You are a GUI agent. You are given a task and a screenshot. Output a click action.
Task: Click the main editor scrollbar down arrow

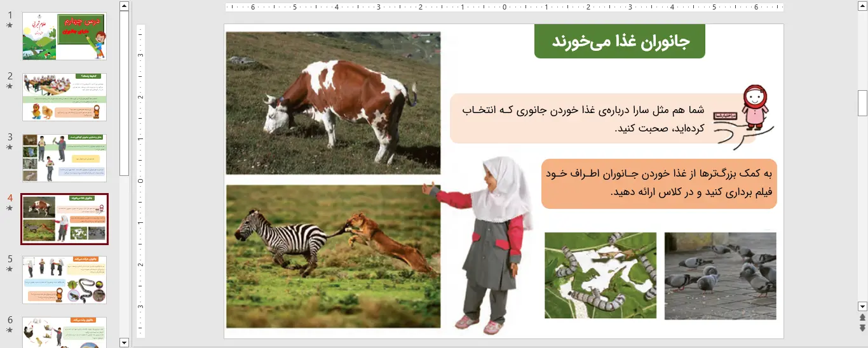coord(862,306)
